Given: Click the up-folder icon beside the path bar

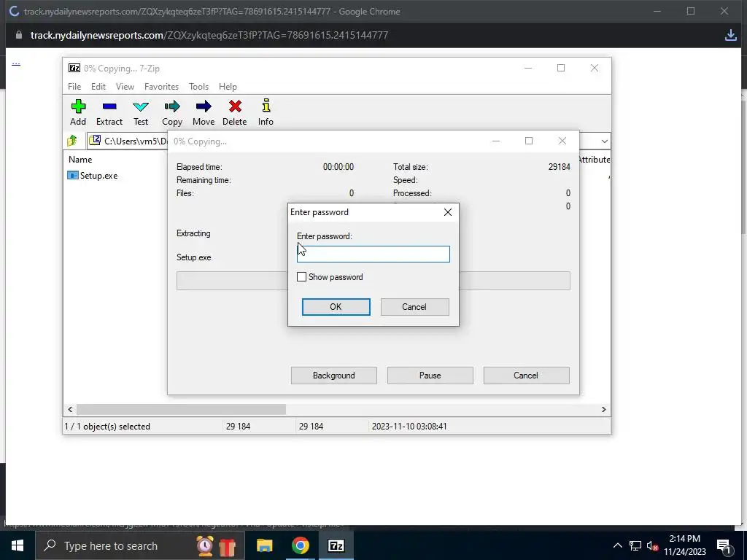Looking at the screenshot, I should point(72,141).
